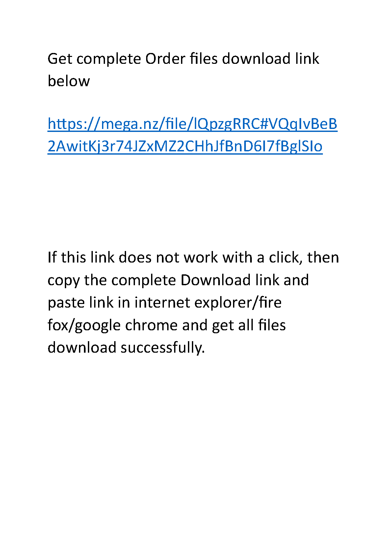Click the word 'Order' in the heading
The width and height of the screenshot is (392, 554).
165,59
